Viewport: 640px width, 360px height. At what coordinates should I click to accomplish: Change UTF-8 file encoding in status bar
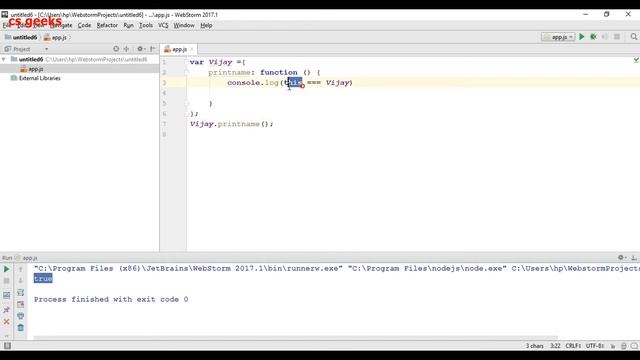pos(595,346)
